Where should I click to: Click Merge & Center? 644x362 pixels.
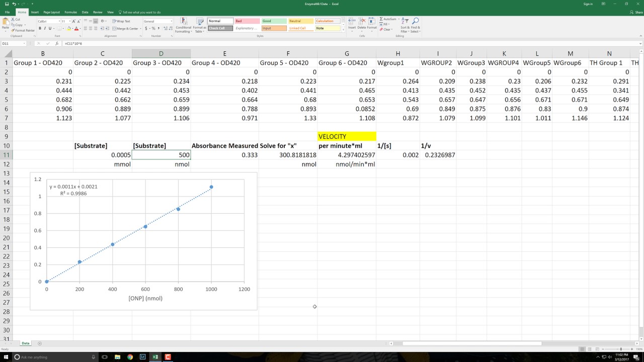click(125, 29)
